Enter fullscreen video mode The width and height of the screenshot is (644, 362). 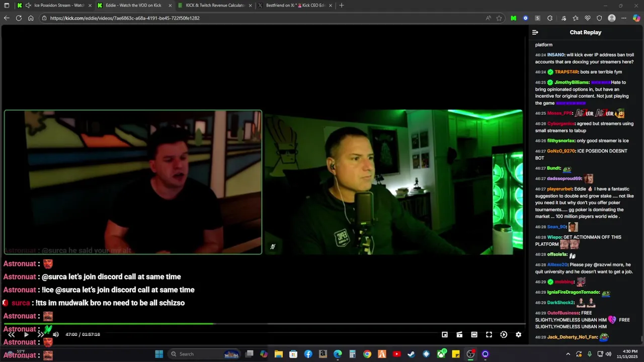coord(489,334)
